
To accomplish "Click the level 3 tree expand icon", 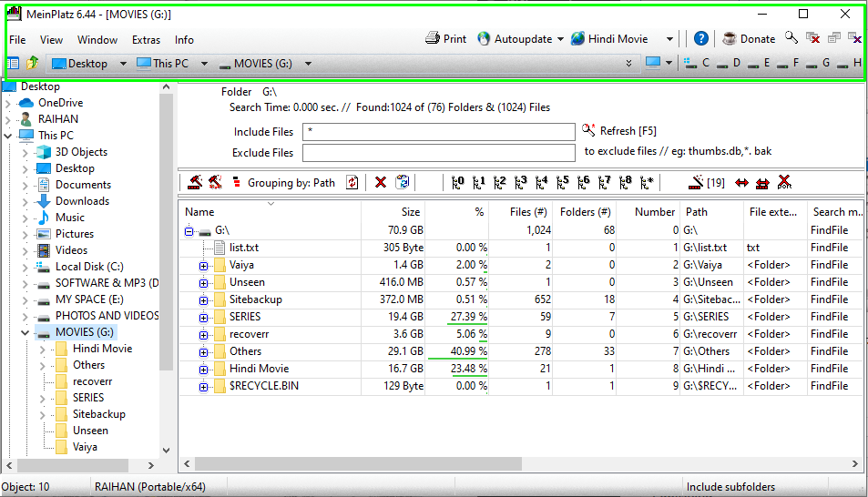I will pos(521,182).
